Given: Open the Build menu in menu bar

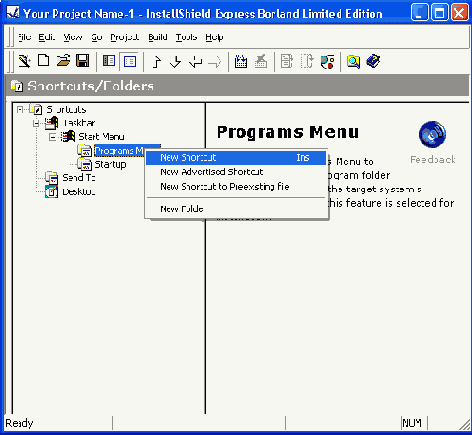Looking at the screenshot, I should point(158,37).
